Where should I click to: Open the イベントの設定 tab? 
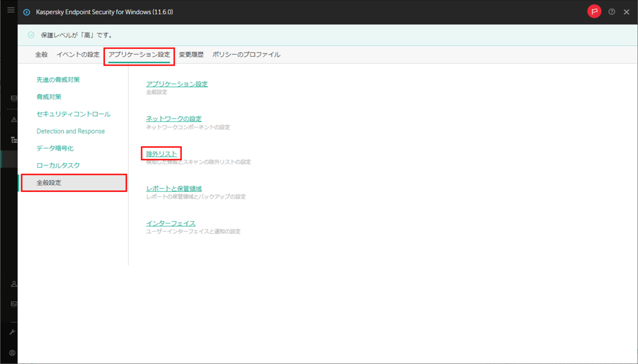tap(78, 54)
